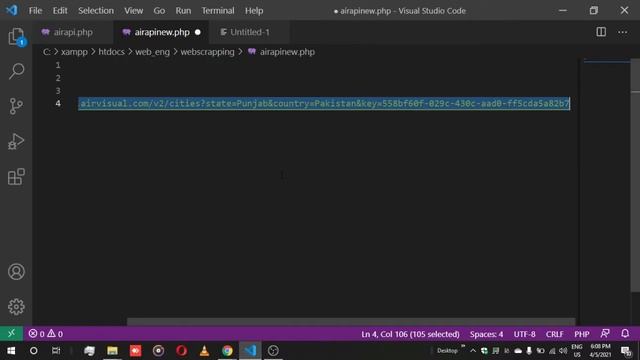Show hidden system tray icons
This screenshot has height=360, width=640.
coord(473,351)
